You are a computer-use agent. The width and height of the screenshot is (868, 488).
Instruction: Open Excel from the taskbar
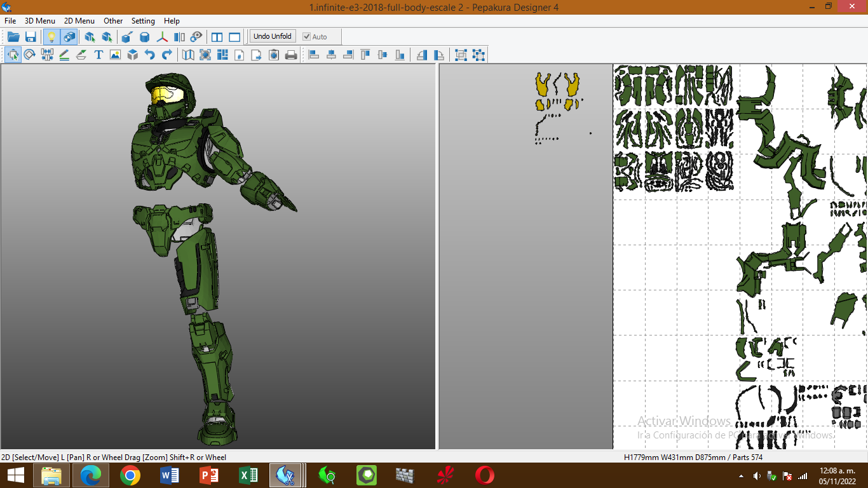pyautogui.click(x=248, y=475)
